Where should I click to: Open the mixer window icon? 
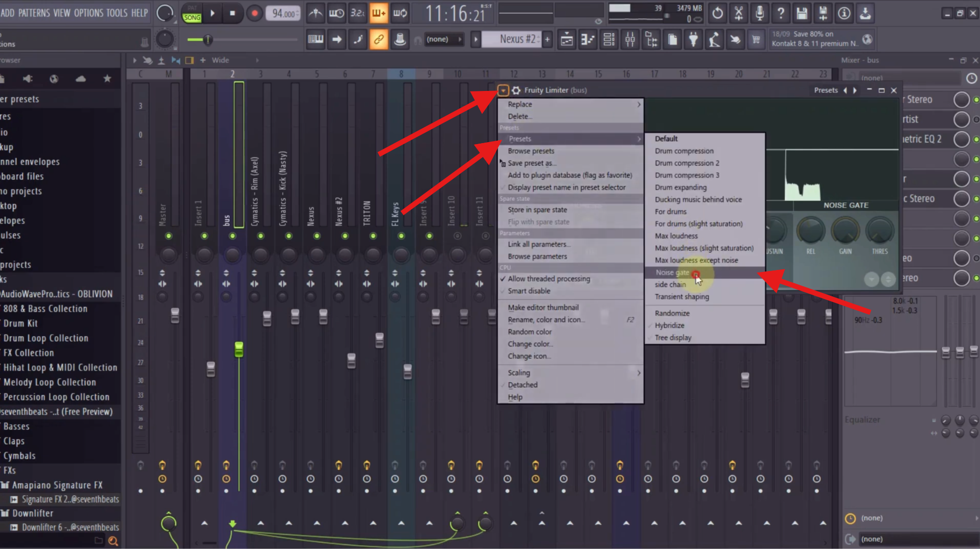coord(630,39)
